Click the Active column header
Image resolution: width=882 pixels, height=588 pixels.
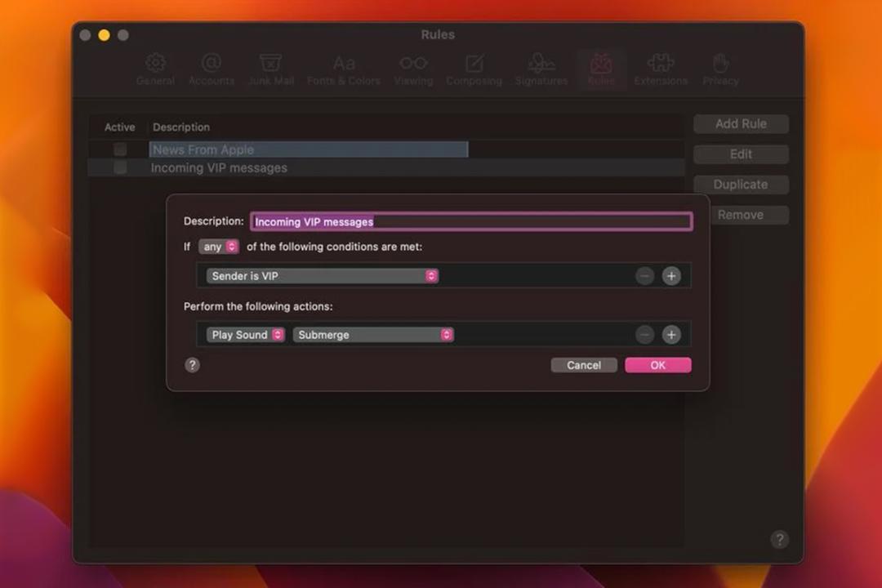click(x=120, y=127)
